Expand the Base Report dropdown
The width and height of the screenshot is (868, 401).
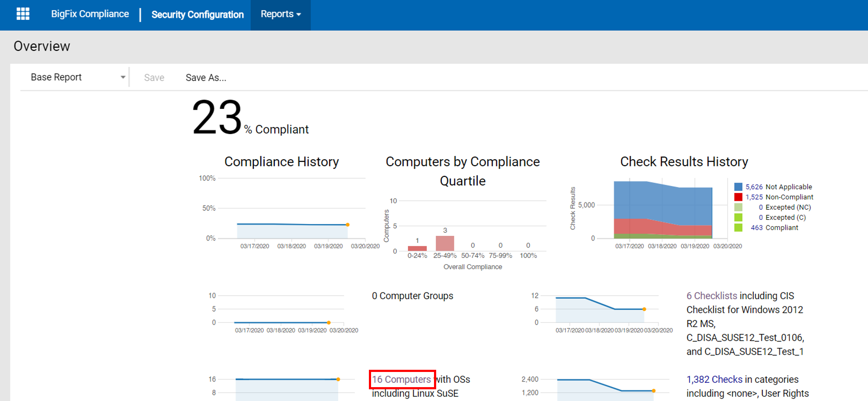pyautogui.click(x=77, y=77)
